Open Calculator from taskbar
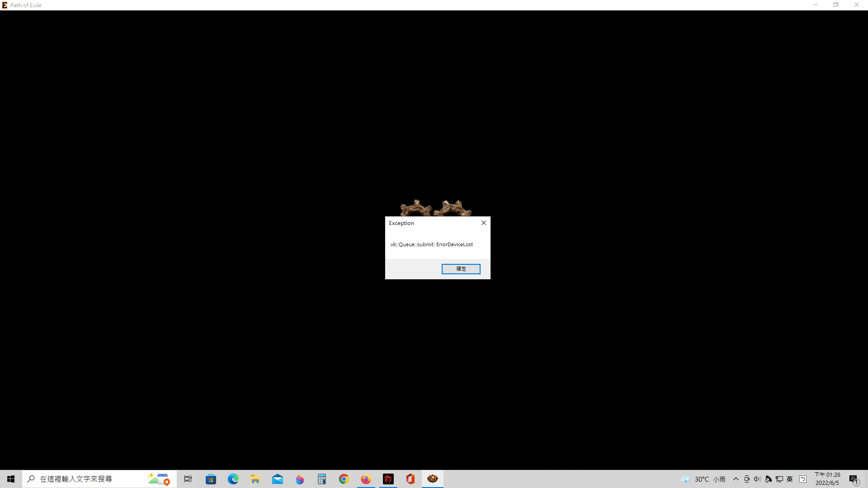Viewport: 868px width, 488px height. coord(321,479)
